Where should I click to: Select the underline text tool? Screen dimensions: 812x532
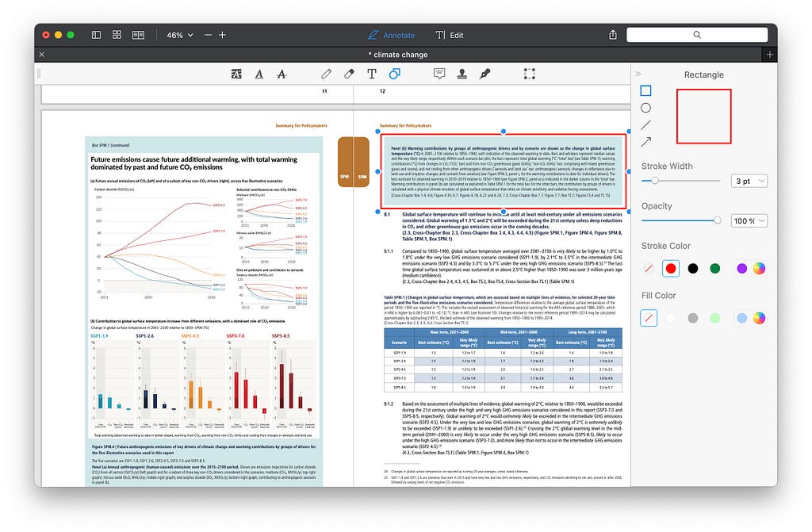[259, 74]
